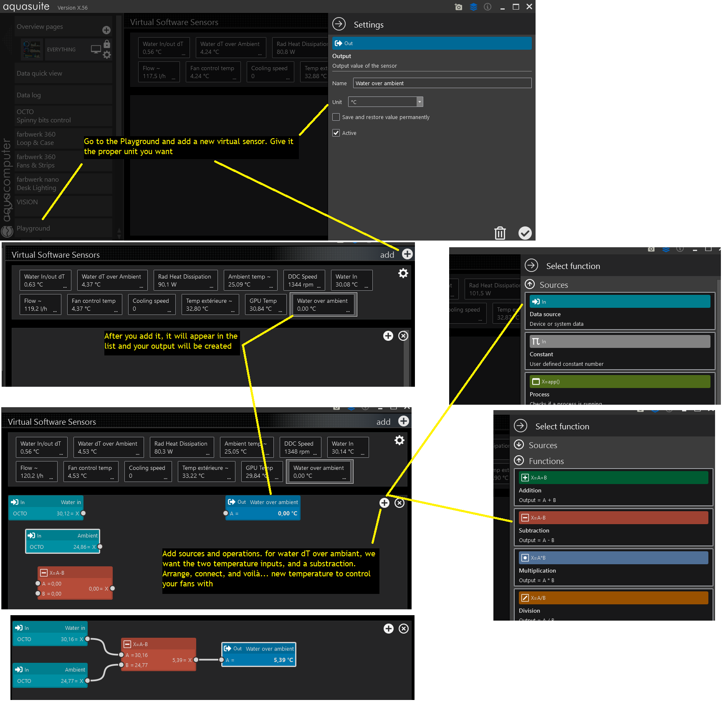Click plus icon in empty workspace under Flow 119,2 l/h

[x=388, y=336]
